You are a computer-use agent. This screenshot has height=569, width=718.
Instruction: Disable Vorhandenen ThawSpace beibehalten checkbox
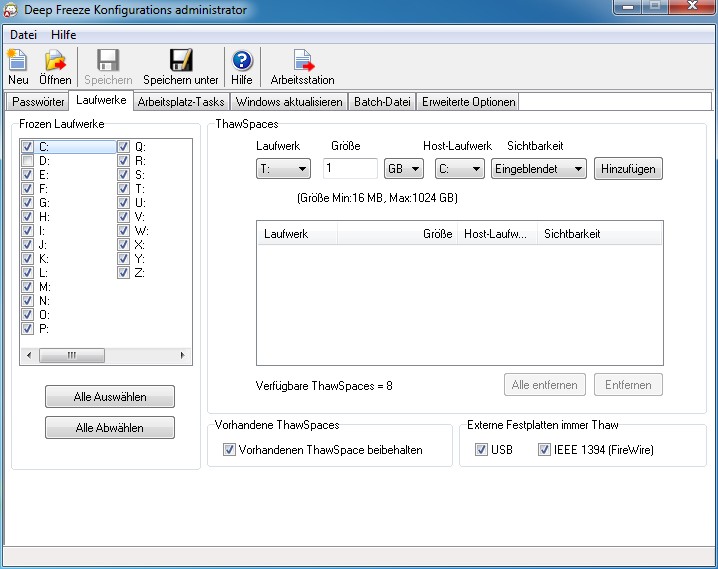(x=229, y=450)
